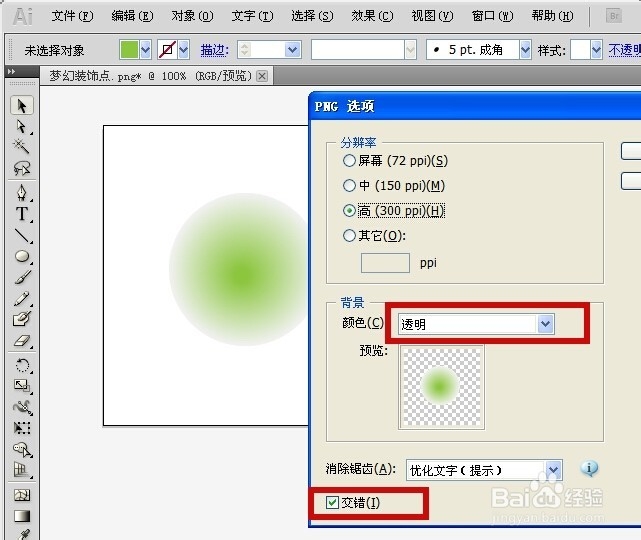Select the Free Transform tool
The width and height of the screenshot is (641, 540).
coord(22,428)
